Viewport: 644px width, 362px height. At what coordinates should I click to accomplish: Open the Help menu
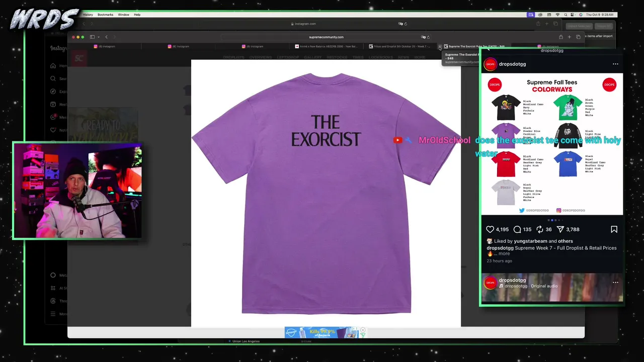pyautogui.click(x=137, y=15)
